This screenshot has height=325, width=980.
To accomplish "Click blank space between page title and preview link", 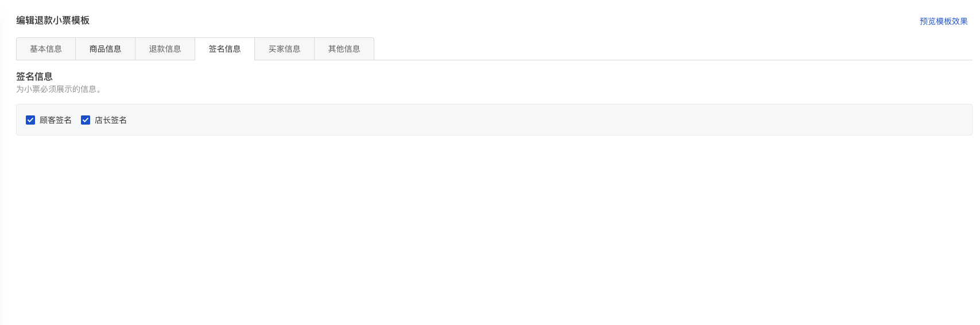I will click(488, 21).
